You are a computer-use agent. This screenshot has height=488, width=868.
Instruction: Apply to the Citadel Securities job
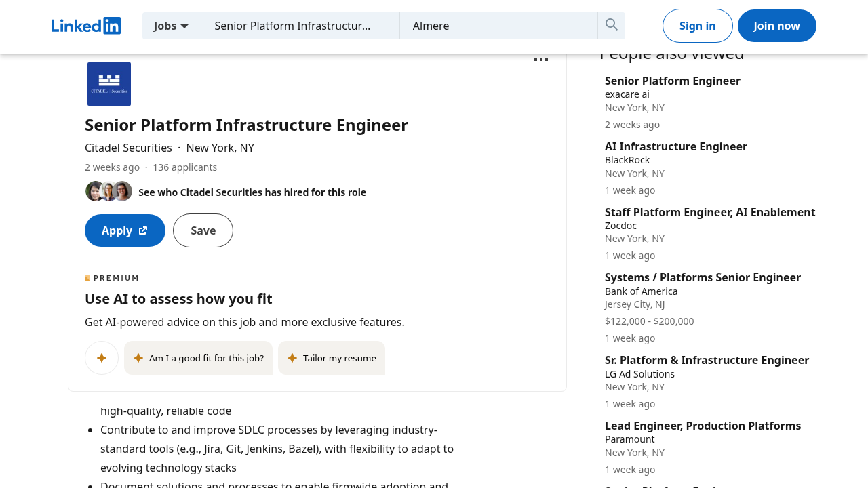[125, 230]
